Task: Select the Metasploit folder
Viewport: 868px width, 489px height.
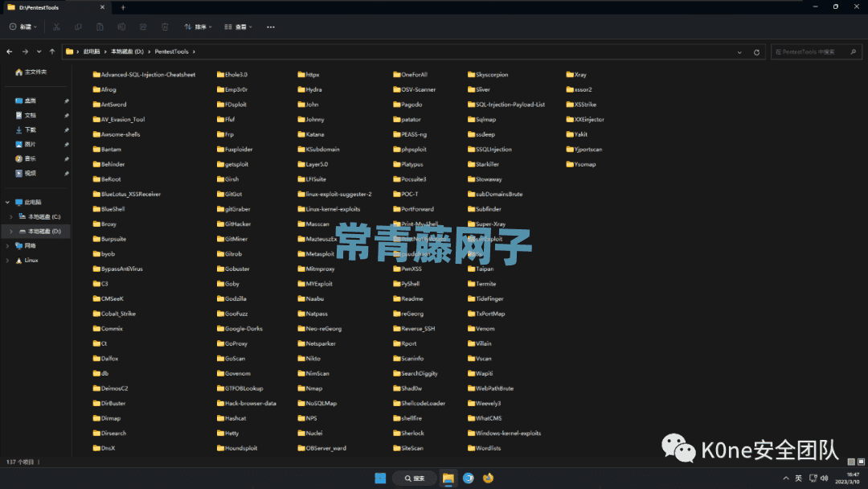Action: [x=319, y=254]
